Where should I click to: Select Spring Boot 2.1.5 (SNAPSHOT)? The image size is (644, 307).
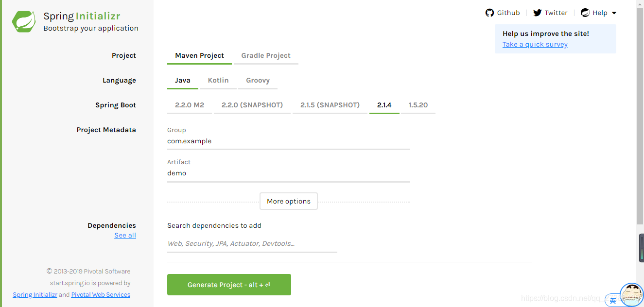click(330, 105)
